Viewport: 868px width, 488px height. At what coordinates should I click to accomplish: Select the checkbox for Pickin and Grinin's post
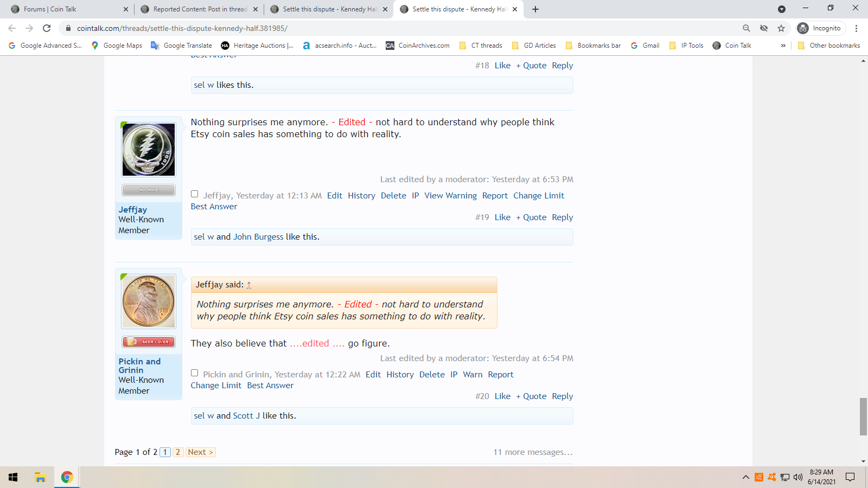click(195, 373)
